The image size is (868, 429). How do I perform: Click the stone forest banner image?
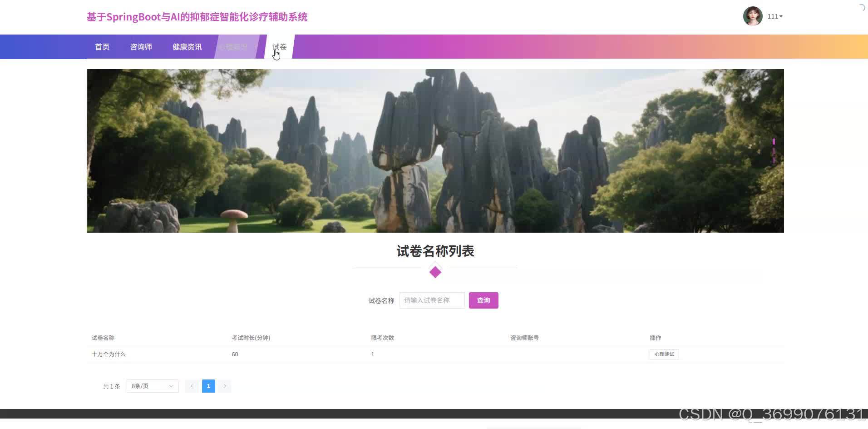435,151
